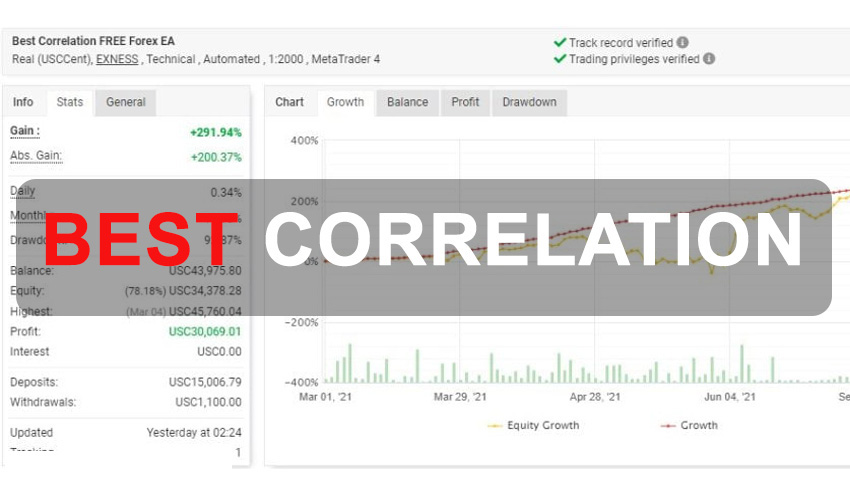Screen dimensions: 850x500
Task: Switch to the General tab
Action: [126, 102]
